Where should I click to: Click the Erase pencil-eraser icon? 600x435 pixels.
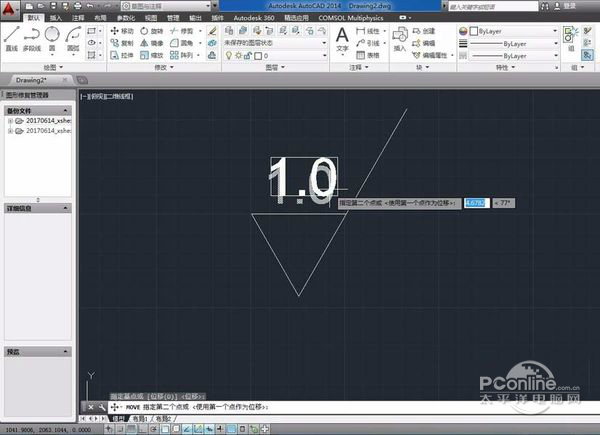212,31
